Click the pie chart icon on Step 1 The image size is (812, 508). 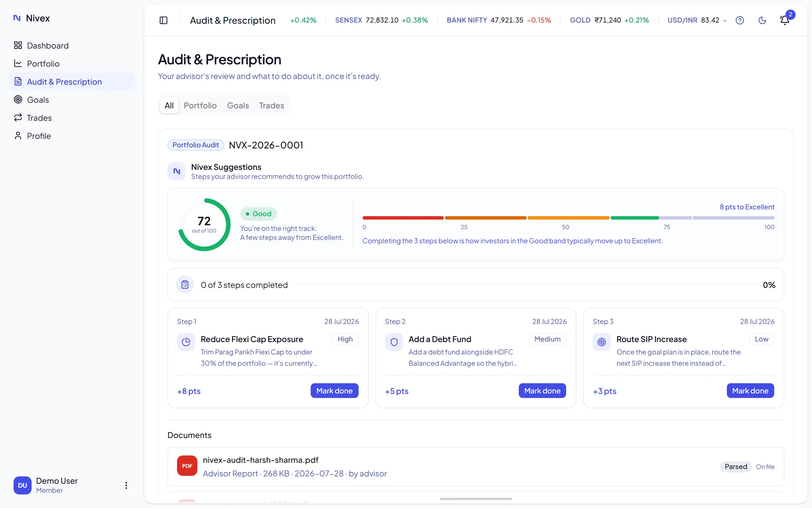click(x=186, y=342)
